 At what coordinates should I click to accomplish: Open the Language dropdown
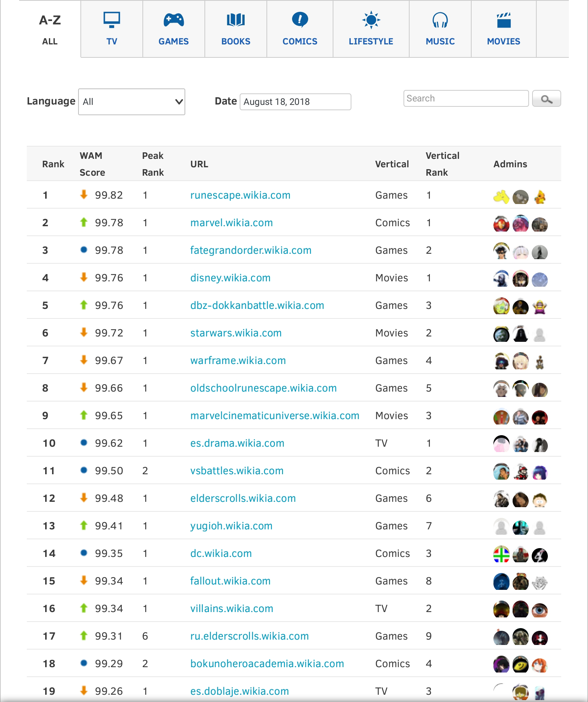tap(132, 102)
